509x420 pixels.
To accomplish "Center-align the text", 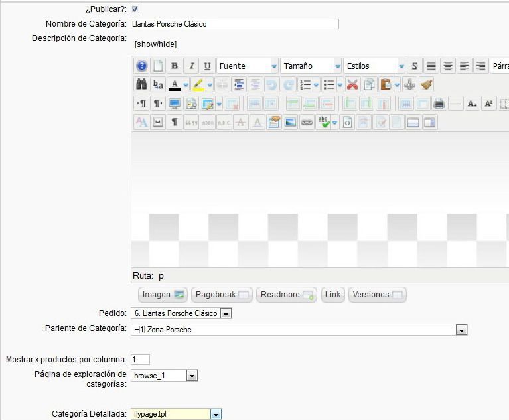I will click(x=448, y=66).
